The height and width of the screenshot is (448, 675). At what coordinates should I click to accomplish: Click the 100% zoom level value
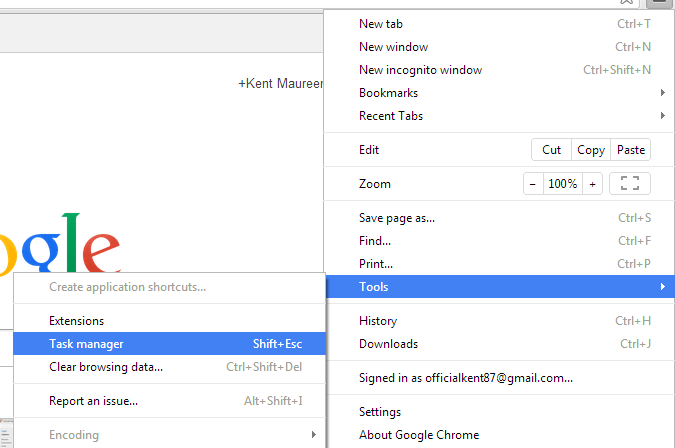pyautogui.click(x=563, y=184)
